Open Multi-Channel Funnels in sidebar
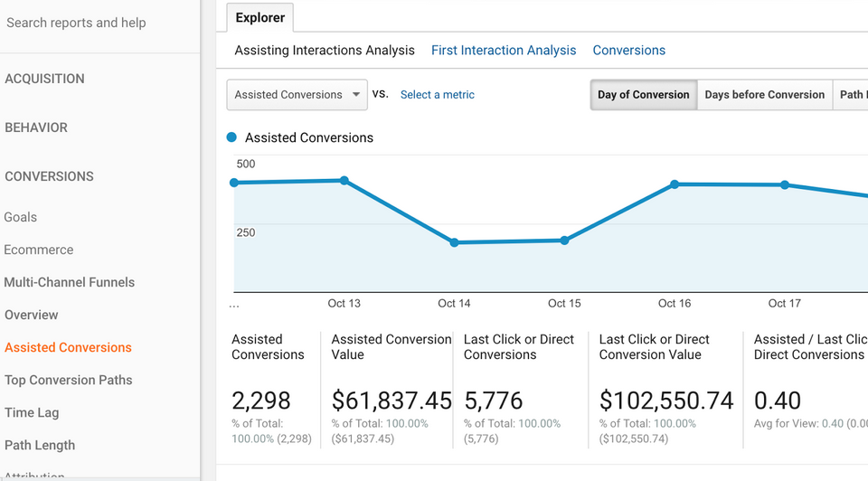 click(x=70, y=282)
